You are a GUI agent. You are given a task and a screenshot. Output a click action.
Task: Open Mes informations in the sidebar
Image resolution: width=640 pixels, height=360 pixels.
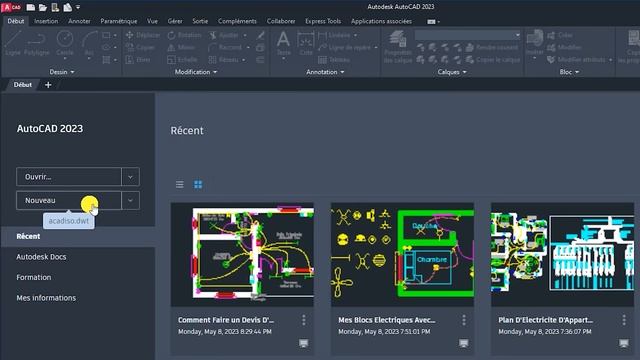(46, 298)
